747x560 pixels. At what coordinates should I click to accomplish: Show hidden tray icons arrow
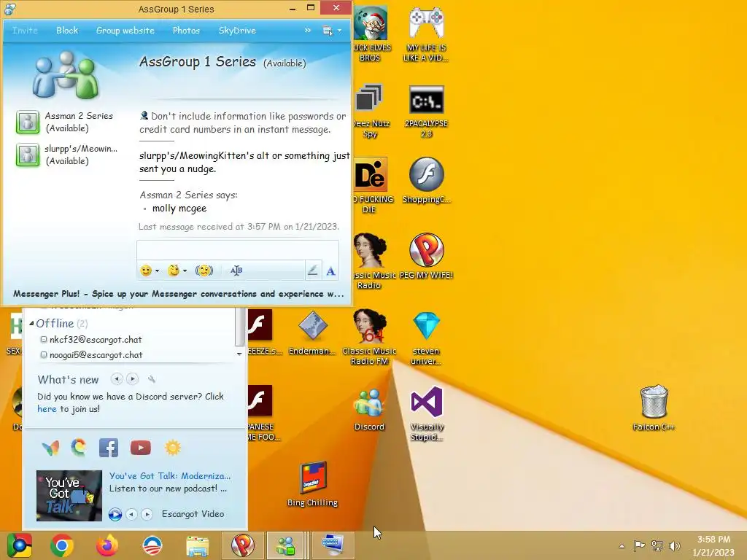622,546
